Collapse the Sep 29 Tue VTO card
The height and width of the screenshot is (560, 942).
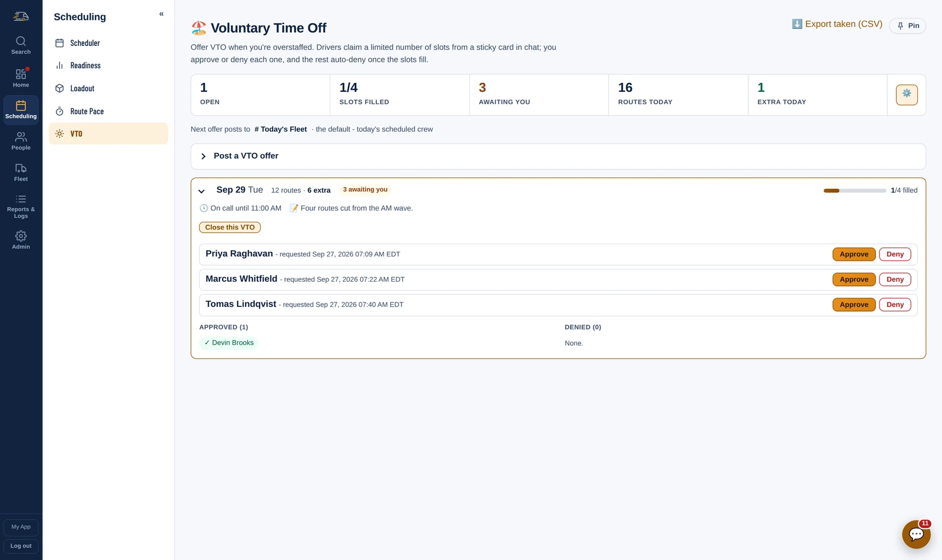(201, 191)
